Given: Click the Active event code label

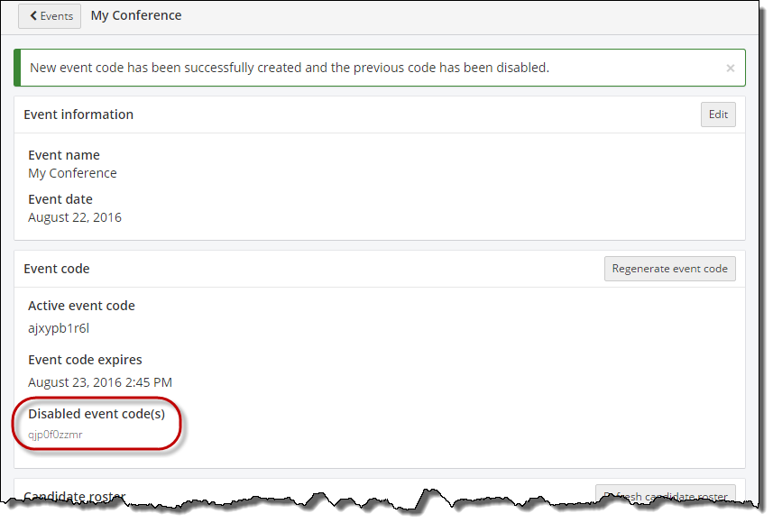Looking at the screenshot, I should point(81,306).
